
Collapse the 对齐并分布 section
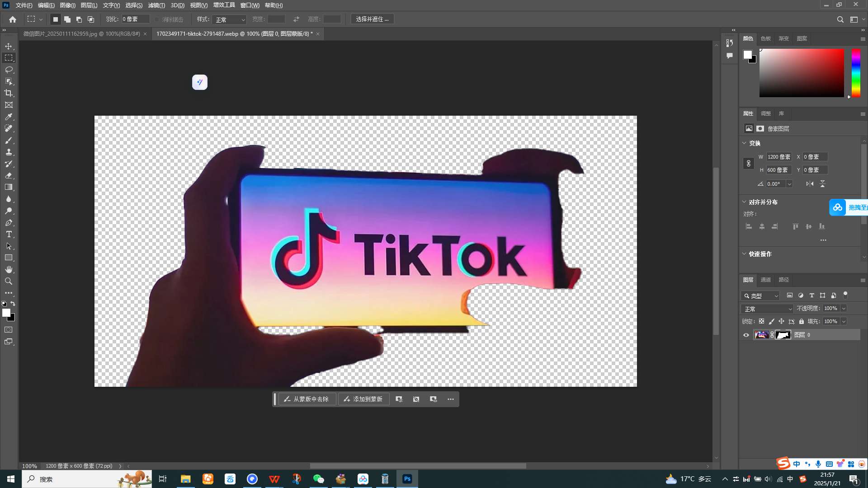(x=744, y=202)
